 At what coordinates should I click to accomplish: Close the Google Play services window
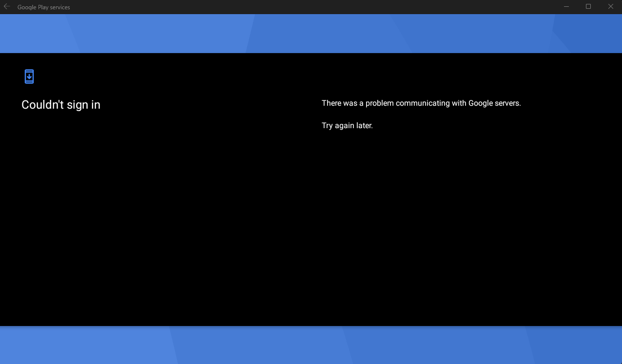pyautogui.click(x=611, y=7)
